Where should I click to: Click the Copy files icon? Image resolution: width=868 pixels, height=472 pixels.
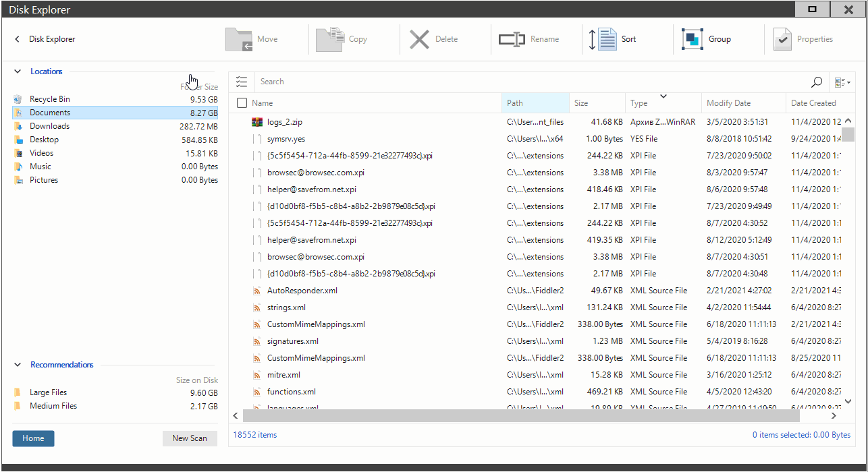[330, 39]
